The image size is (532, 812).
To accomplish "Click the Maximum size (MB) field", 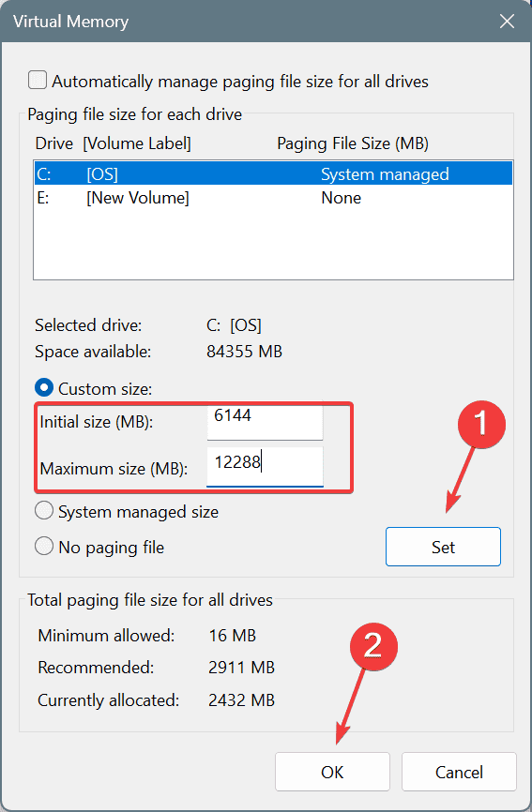I will click(x=265, y=467).
